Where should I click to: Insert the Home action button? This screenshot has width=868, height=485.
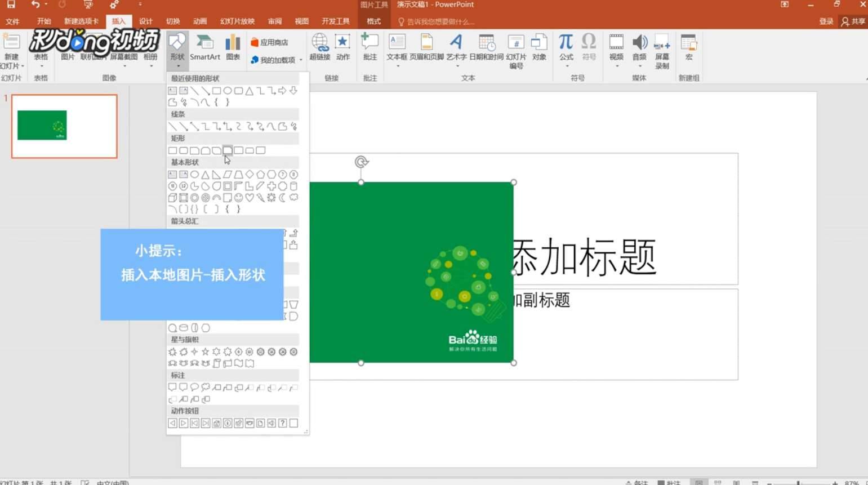tap(217, 423)
